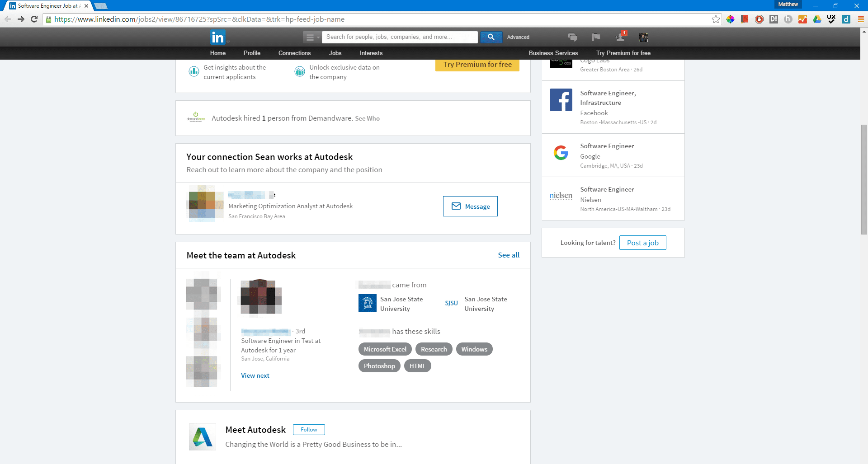
Task: Click the green padlock site info icon
Action: [48, 19]
